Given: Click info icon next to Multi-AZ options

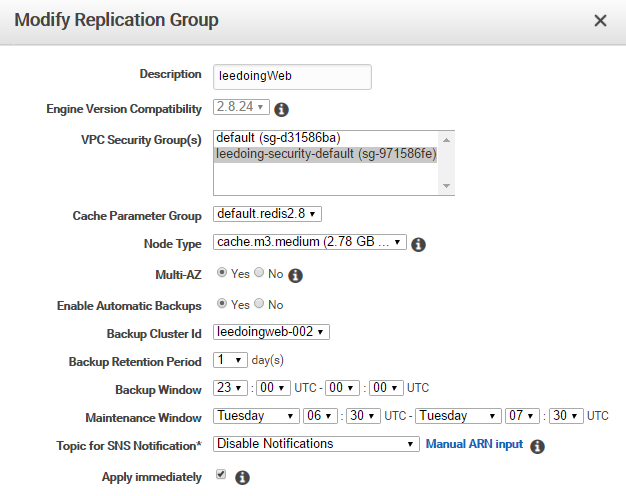Looking at the screenshot, I should point(295,275).
